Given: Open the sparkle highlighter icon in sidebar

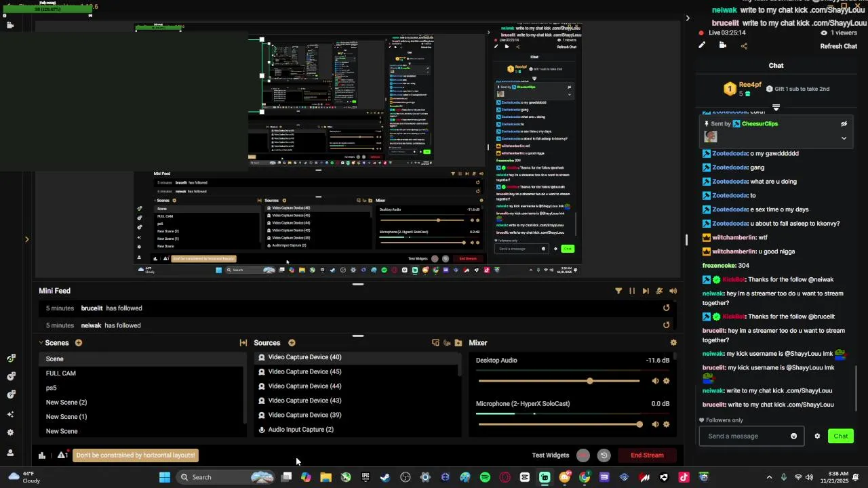Looking at the screenshot, I should point(10,414).
